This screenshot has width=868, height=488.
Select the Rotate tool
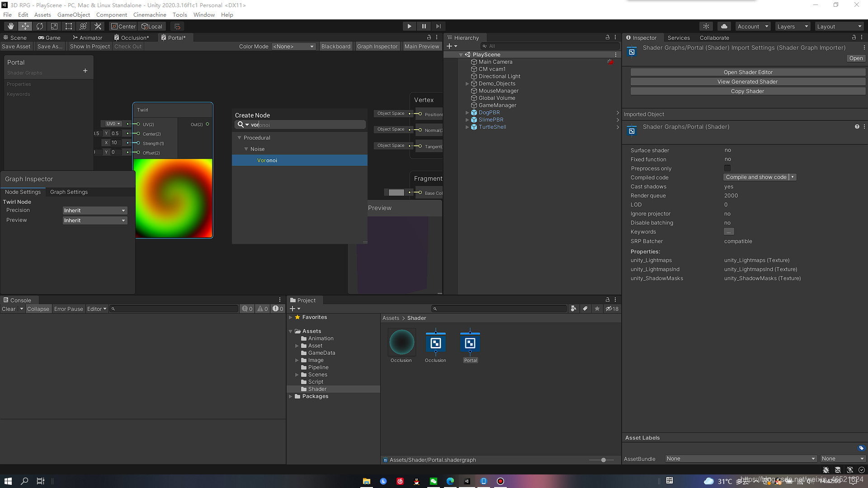click(40, 26)
